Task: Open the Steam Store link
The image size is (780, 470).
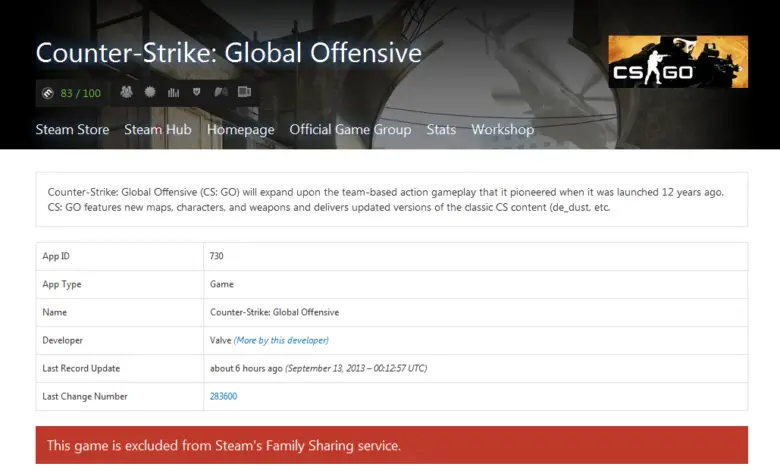Action: tap(72, 129)
